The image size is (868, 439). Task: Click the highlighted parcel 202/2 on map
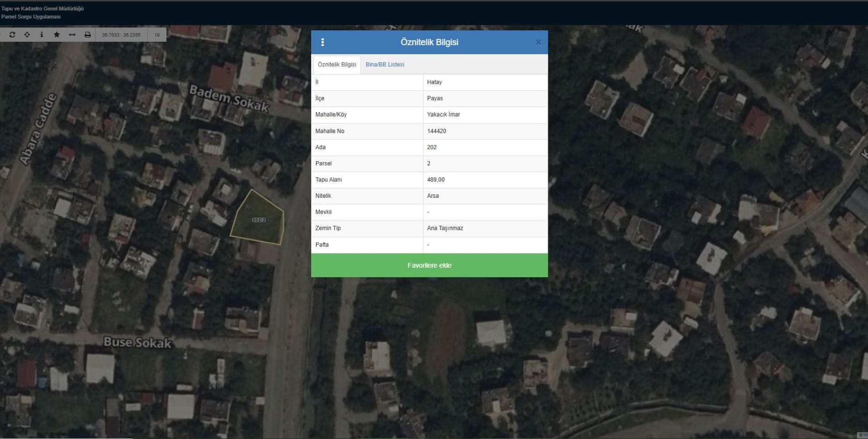pyautogui.click(x=259, y=220)
